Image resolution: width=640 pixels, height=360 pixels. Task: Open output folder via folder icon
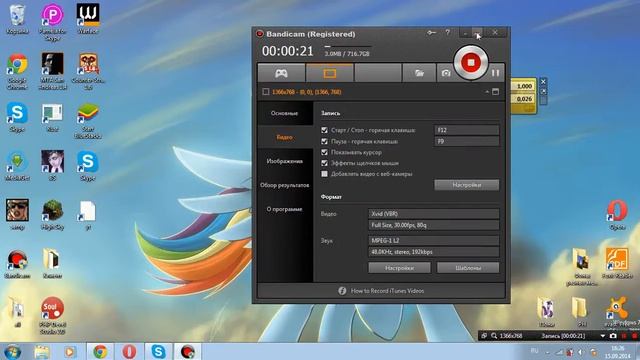(x=419, y=73)
